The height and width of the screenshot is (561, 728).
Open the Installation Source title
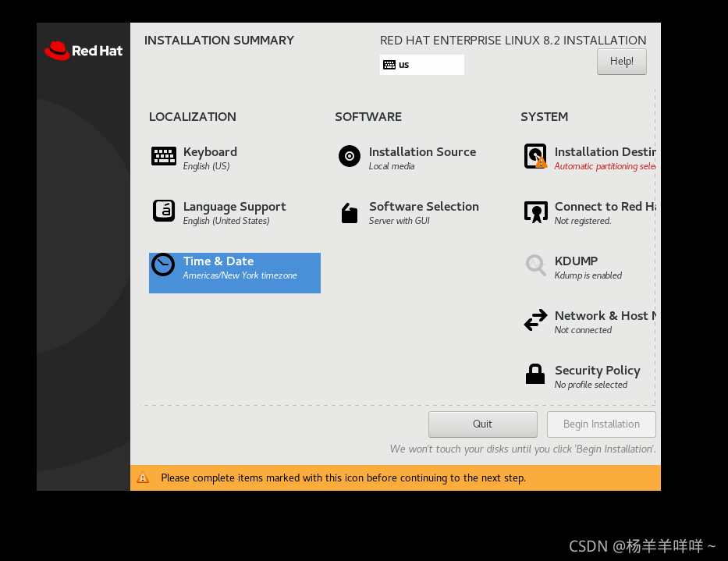click(422, 152)
